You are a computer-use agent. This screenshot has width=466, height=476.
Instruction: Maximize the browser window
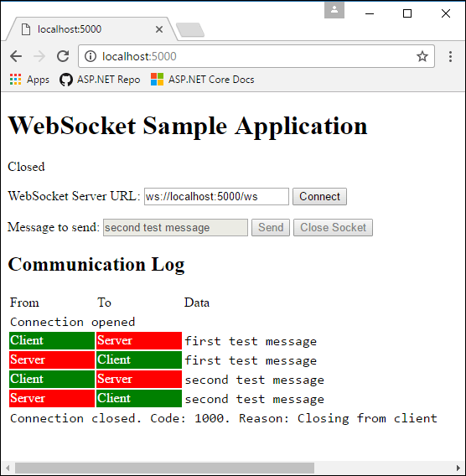coord(407,13)
